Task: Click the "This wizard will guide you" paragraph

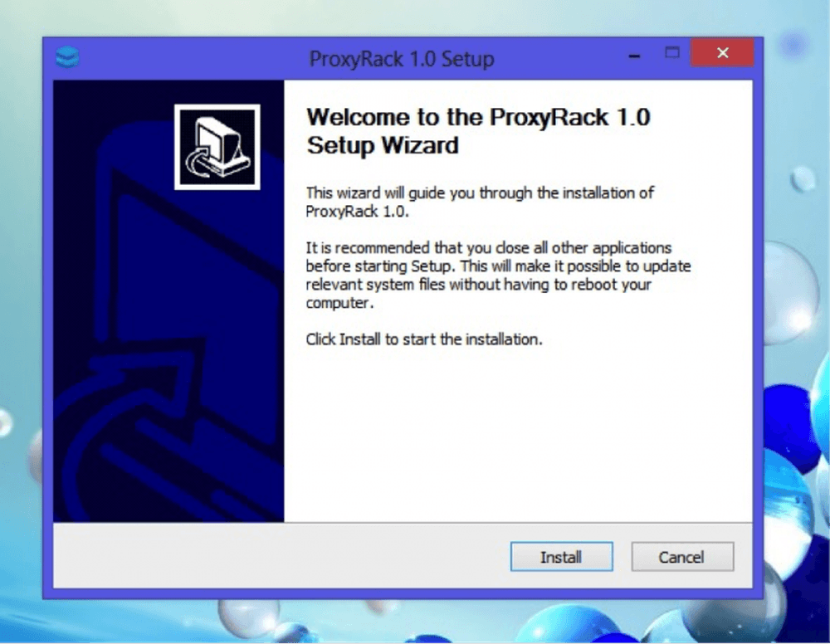Action: point(480,202)
